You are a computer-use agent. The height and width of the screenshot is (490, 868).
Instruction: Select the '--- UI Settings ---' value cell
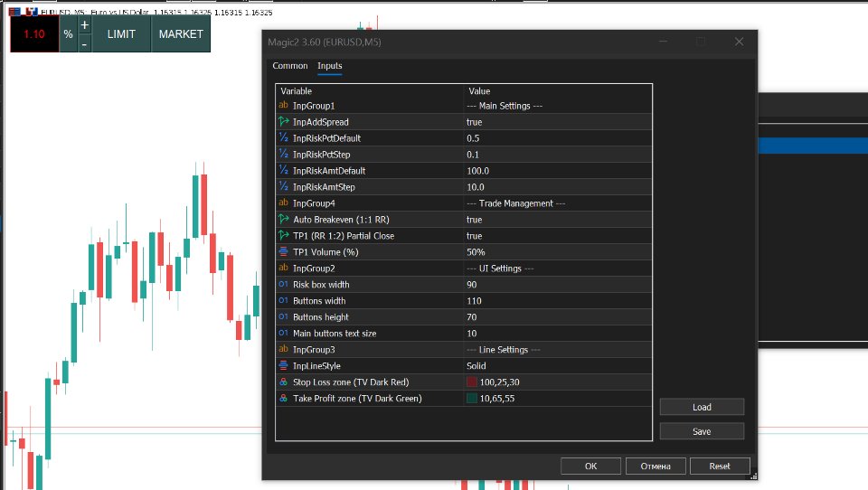[x=558, y=268]
